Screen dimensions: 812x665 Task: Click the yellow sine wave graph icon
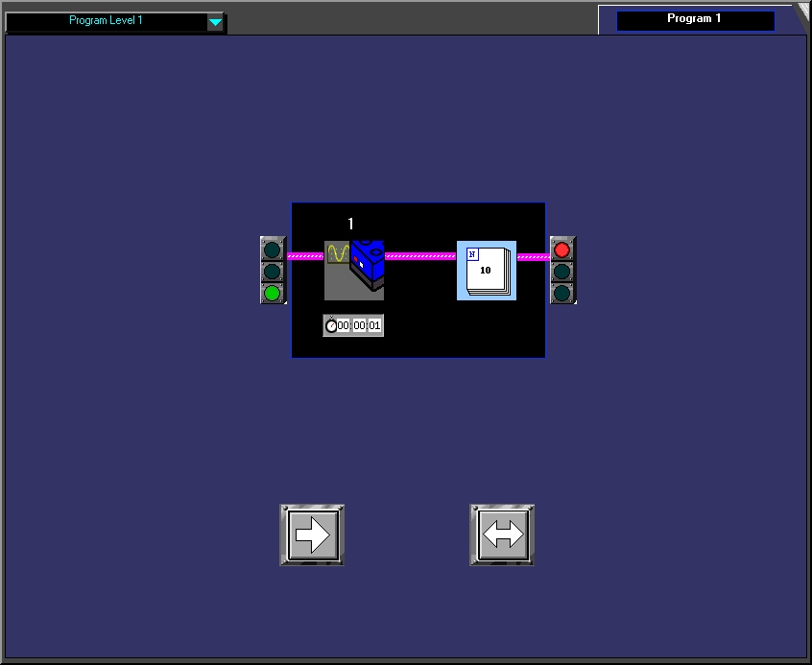[337, 253]
